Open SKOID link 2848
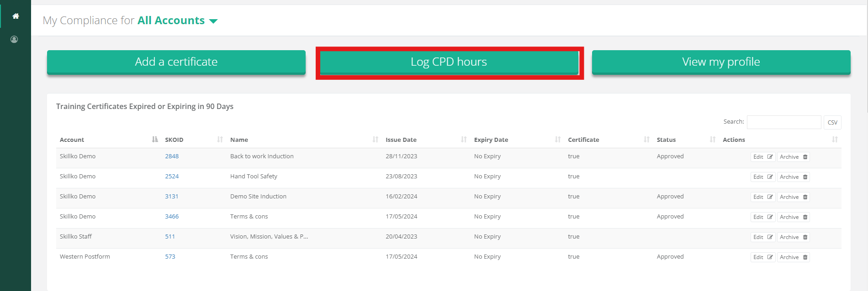This screenshot has width=868, height=291. coord(172,156)
